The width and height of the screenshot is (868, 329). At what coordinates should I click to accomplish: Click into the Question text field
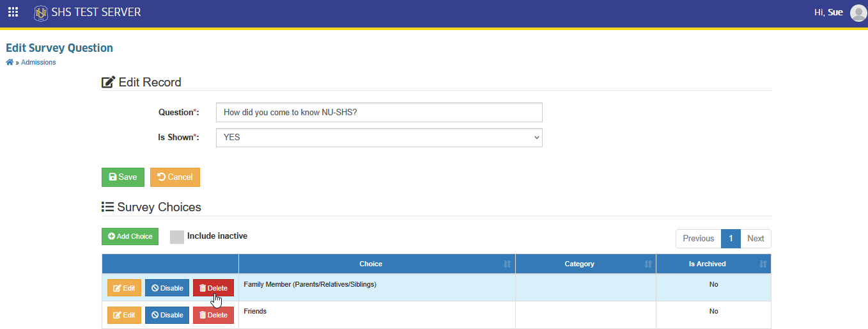[x=379, y=112]
